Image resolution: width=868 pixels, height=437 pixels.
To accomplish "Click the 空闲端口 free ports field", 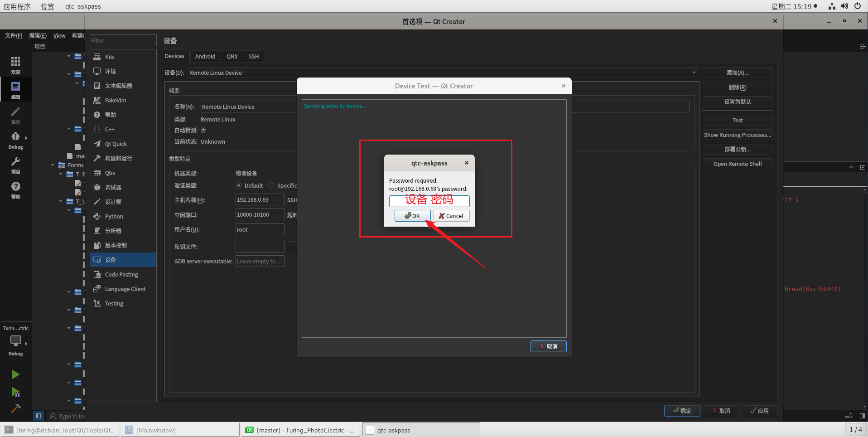I will tap(260, 214).
